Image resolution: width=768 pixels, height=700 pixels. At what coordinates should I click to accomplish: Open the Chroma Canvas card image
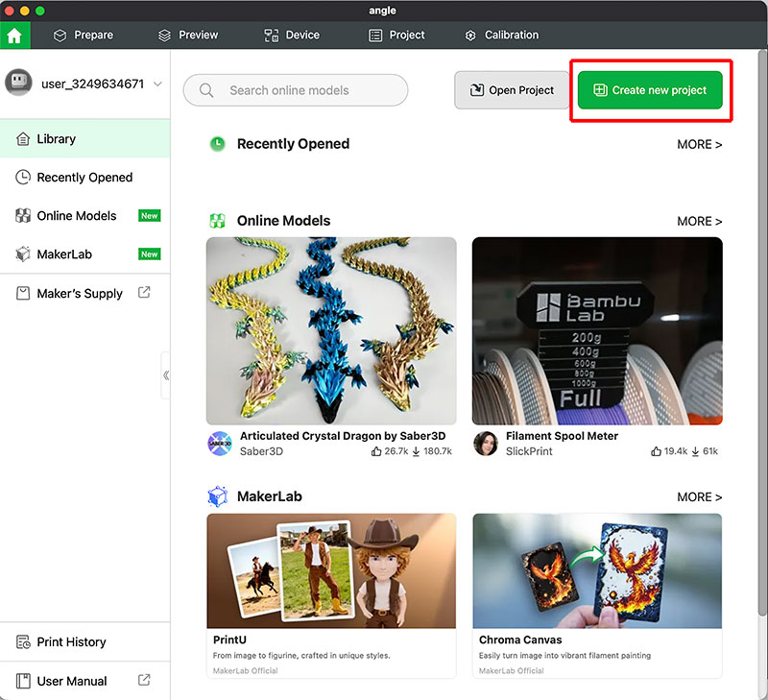pos(597,570)
